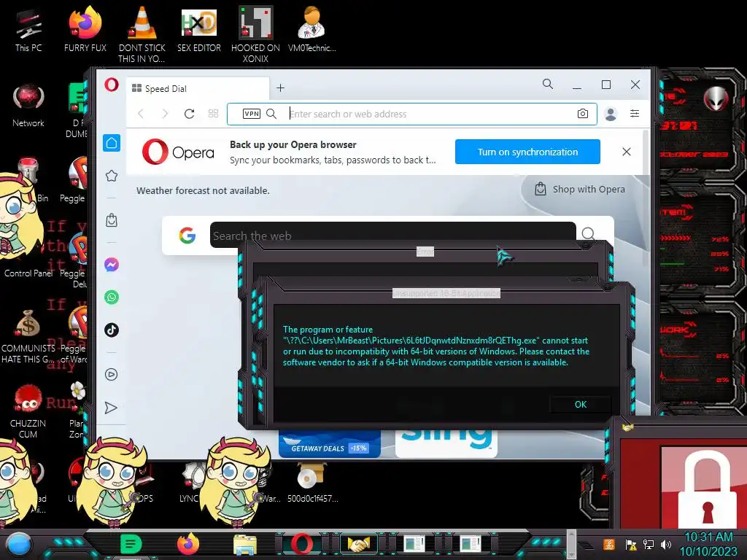This screenshot has height=560, width=747.
Task: Select the handshake taskbar item
Action: tap(359, 544)
